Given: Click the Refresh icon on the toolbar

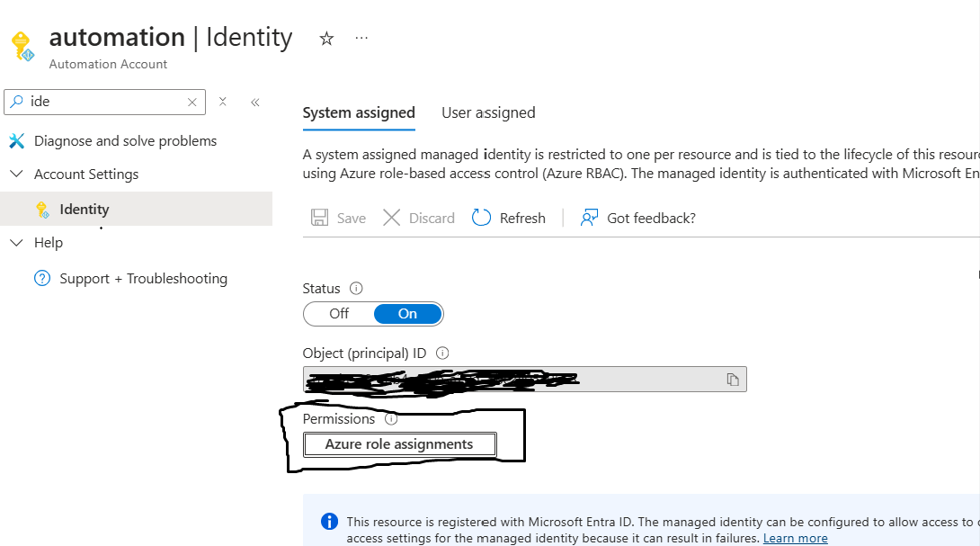Looking at the screenshot, I should (x=482, y=217).
